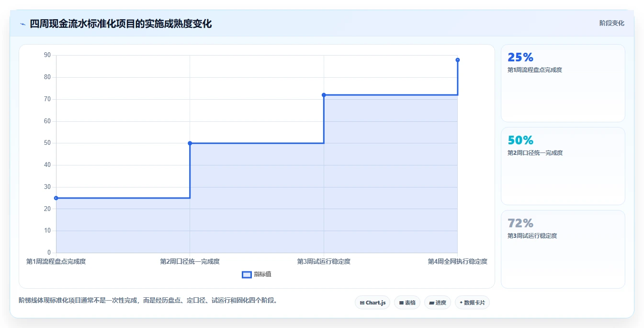Click the y-axis value 50
The height and width of the screenshot is (328, 644).
(x=47, y=143)
